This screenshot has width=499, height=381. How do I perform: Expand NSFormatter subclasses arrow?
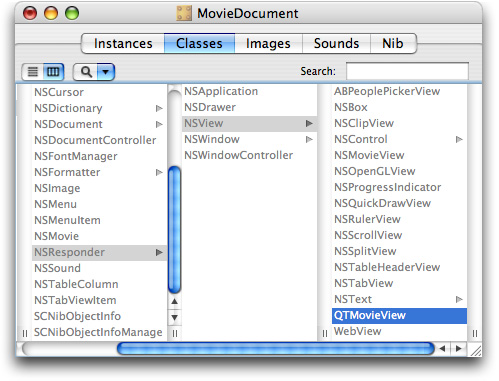(x=159, y=172)
